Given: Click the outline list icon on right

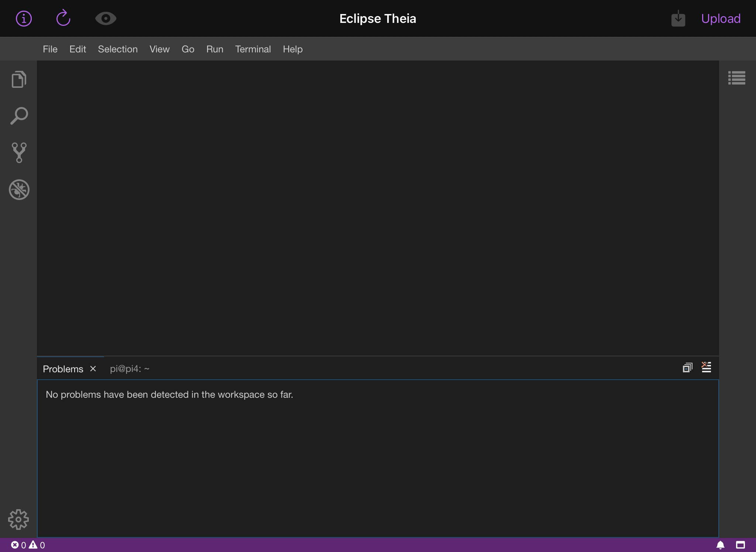Looking at the screenshot, I should click(x=736, y=78).
